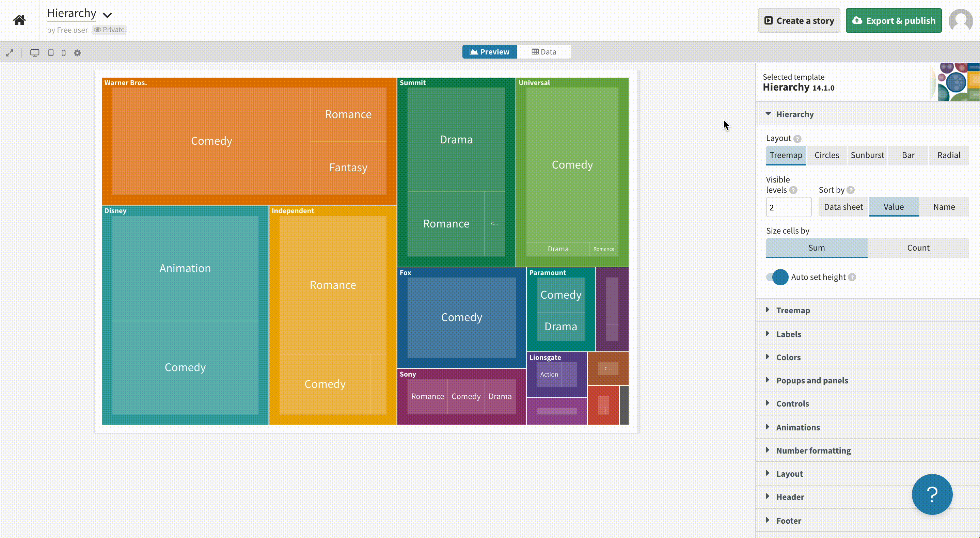
Task: Open the preview settings gear icon
Action: tap(78, 53)
